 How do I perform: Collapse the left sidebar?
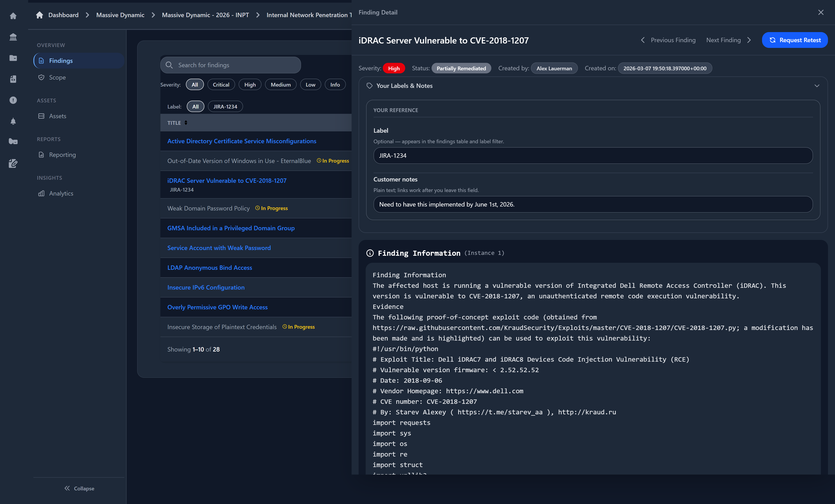79,488
